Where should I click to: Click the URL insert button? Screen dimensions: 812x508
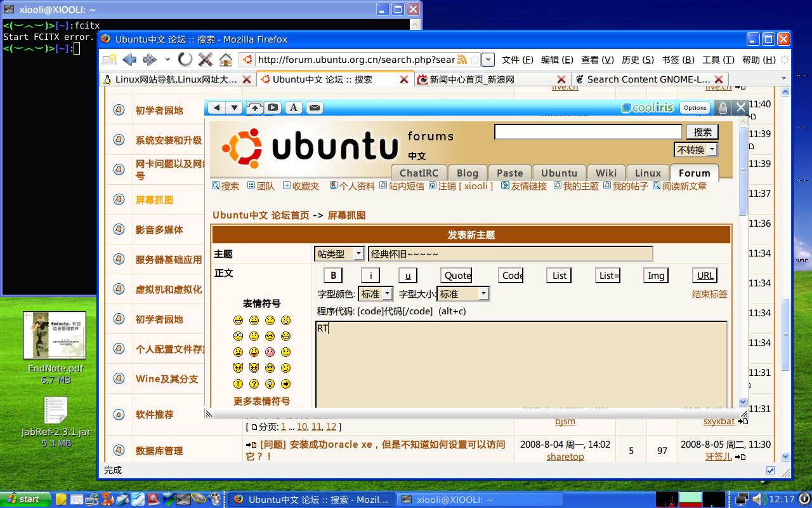click(x=705, y=275)
